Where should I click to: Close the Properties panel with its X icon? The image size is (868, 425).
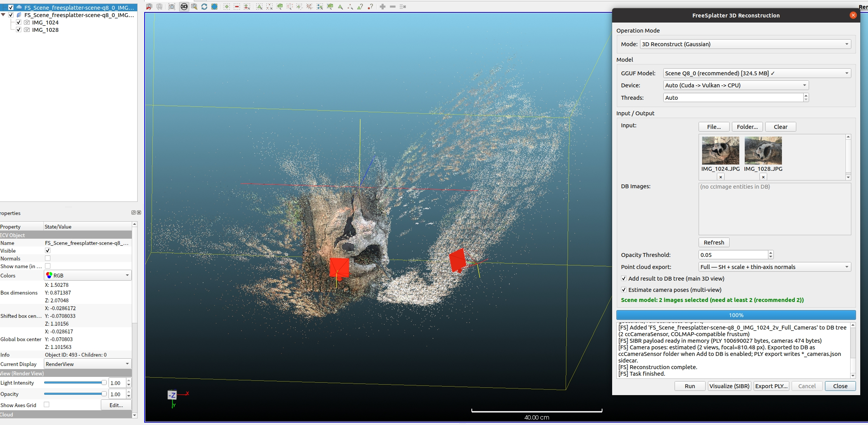tap(139, 212)
